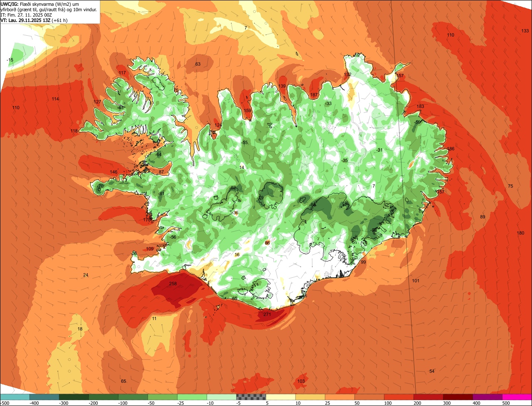The width and height of the screenshot is (532, 406).
Task: Click the 88 value on Vatnajökull's north side
Action: (313, 205)
